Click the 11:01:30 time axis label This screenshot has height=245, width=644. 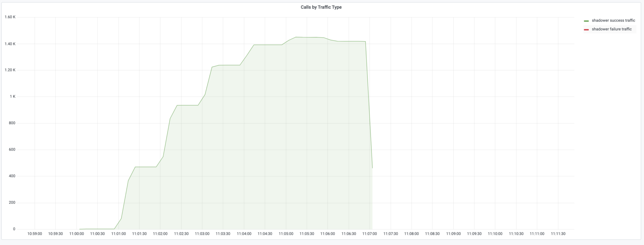click(140, 234)
